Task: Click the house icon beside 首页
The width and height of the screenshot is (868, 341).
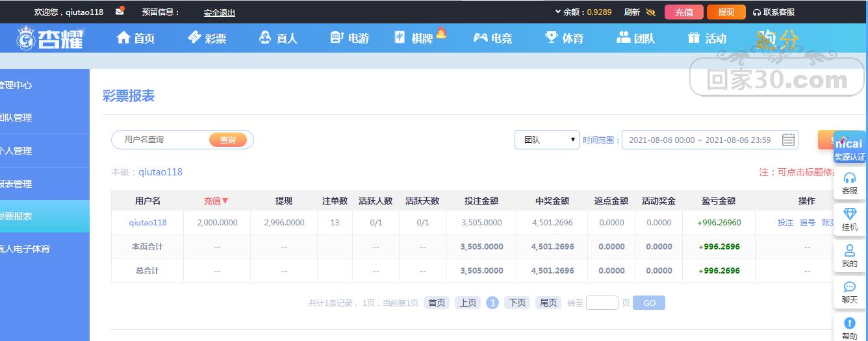Action: click(x=123, y=38)
